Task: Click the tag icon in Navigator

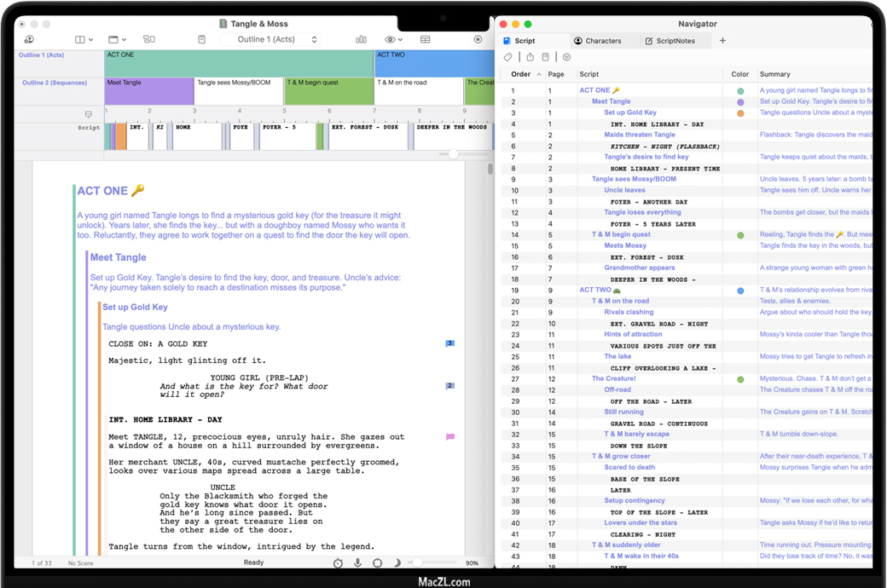Action: [507, 57]
